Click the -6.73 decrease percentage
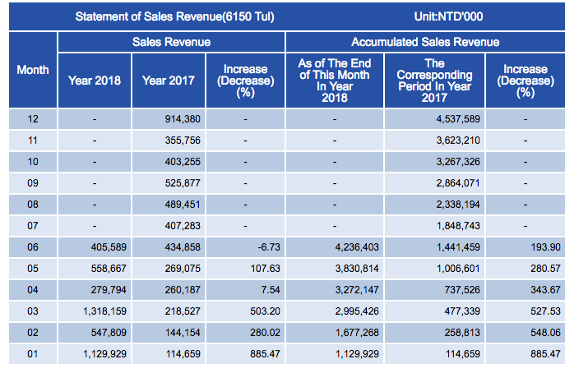 click(269, 247)
